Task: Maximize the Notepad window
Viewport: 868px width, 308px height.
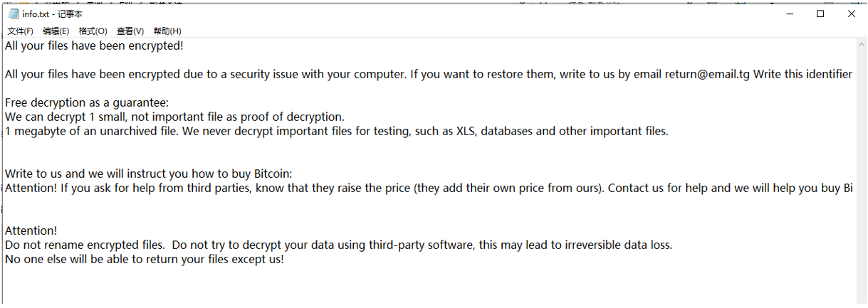Action: tap(820, 14)
